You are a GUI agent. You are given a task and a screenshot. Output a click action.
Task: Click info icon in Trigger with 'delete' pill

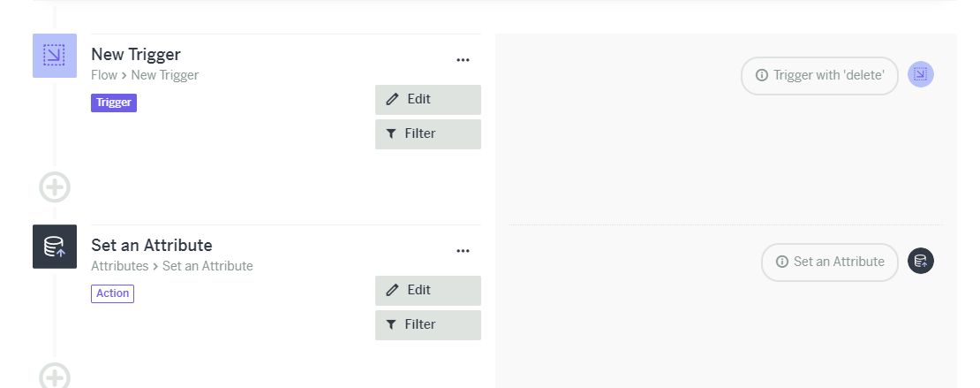tap(761, 75)
